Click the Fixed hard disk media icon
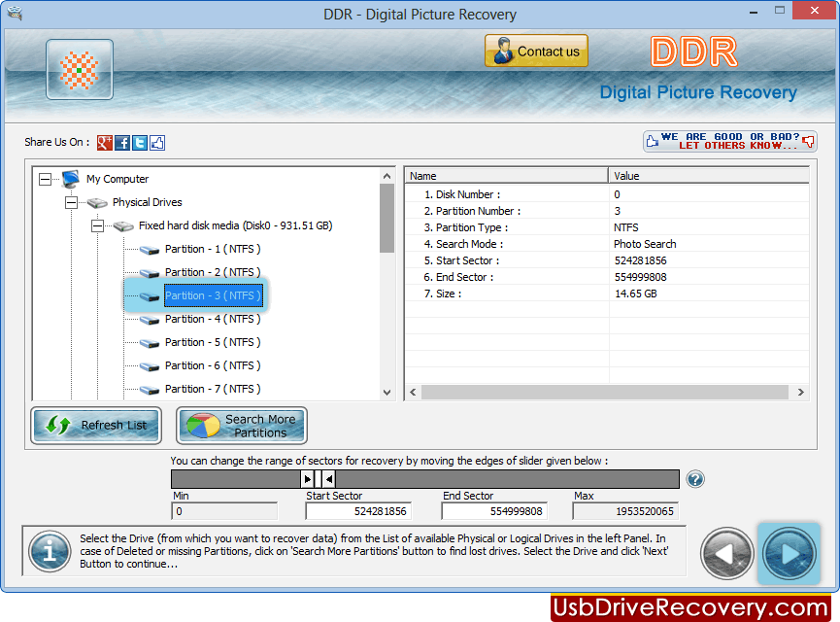Image resolution: width=840 pixels, height=622 pixels. point(123,226)
